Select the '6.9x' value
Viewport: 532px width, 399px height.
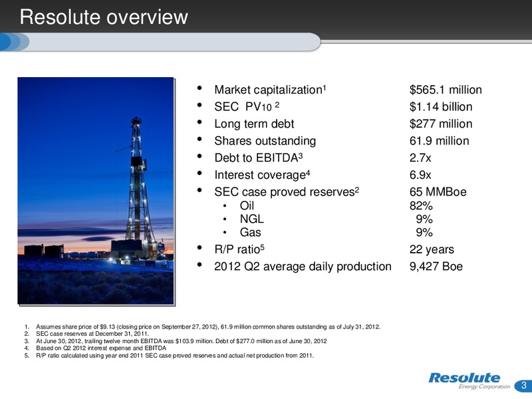(420, 175)
